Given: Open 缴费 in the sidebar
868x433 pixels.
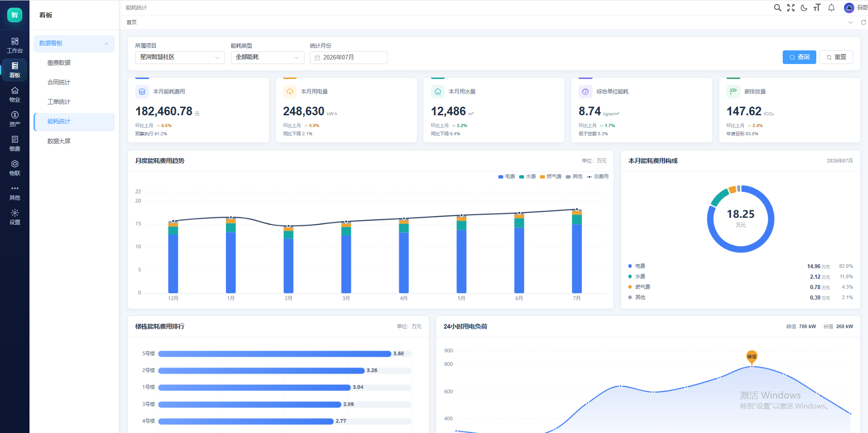Looking at the screenshot, I should tap(15, 143).
